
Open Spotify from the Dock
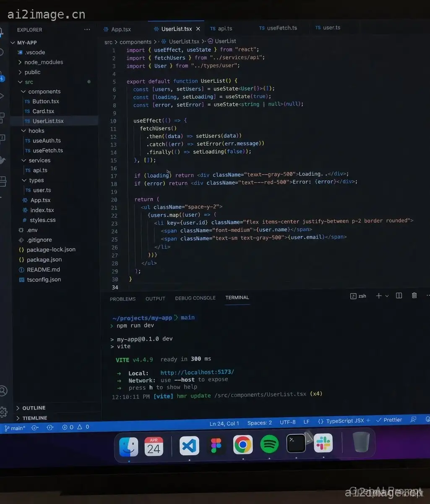click(x=269, y=444)
